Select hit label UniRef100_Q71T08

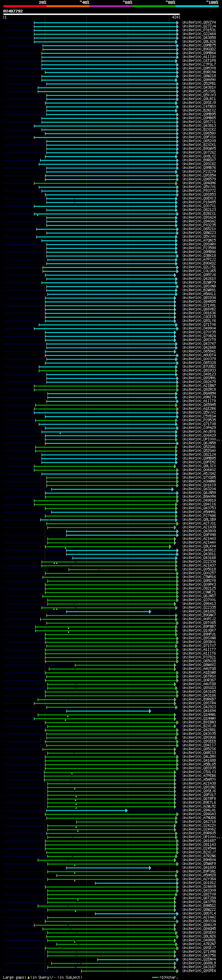click(199, 424)
